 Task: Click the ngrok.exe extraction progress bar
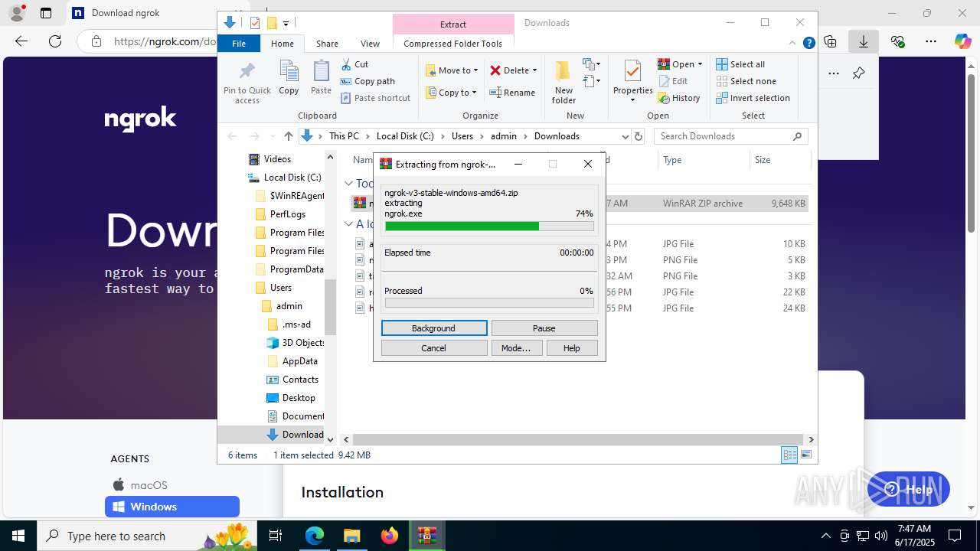[489, 227]
